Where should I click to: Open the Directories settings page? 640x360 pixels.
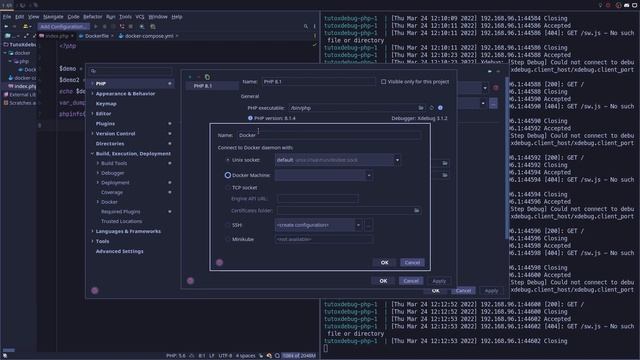(x=110, y=144)
